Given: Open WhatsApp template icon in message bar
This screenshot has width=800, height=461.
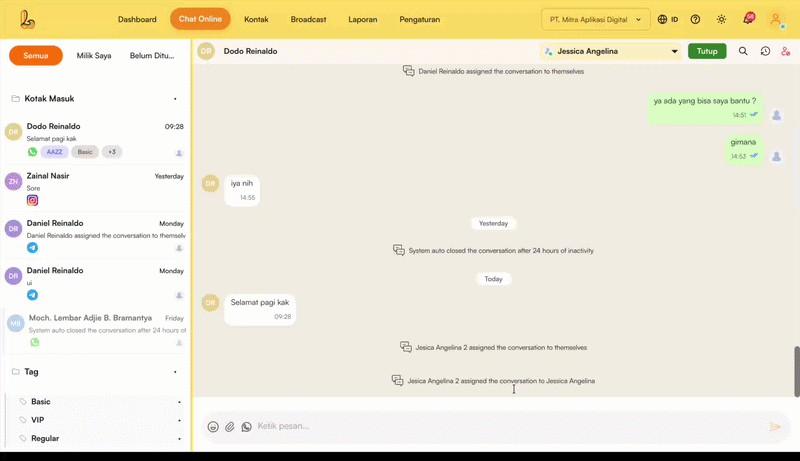Looking at the screenshot, I should [x=247, y=427].
